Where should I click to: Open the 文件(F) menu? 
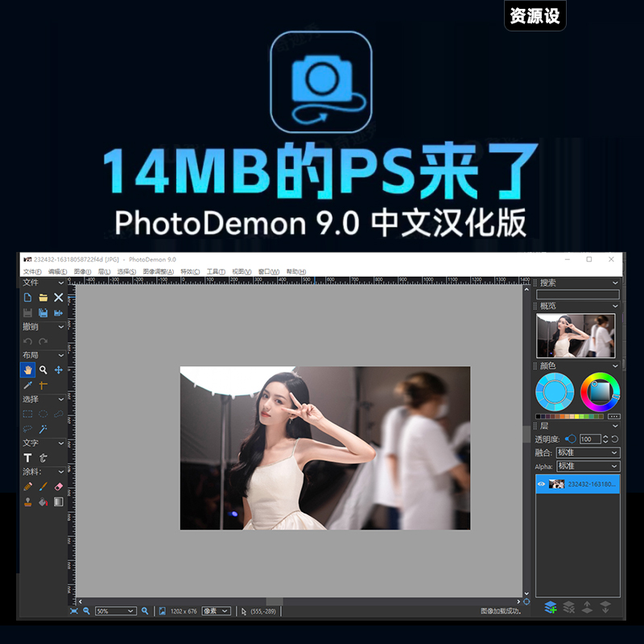32,271
